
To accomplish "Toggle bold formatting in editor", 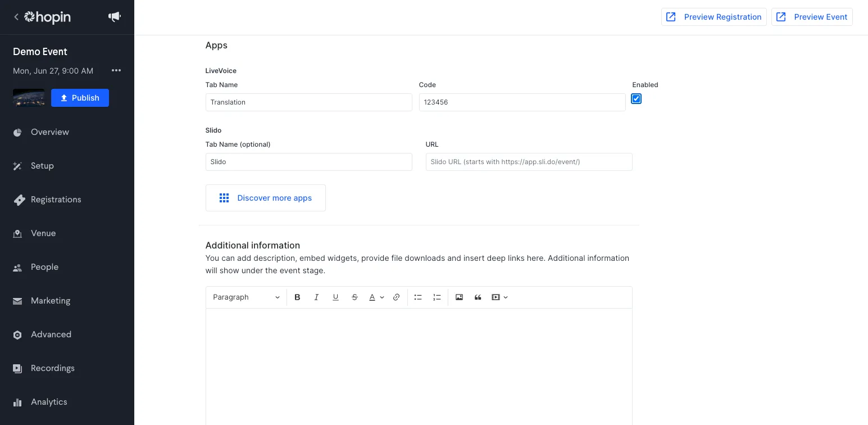I will [x=298, y=297].
